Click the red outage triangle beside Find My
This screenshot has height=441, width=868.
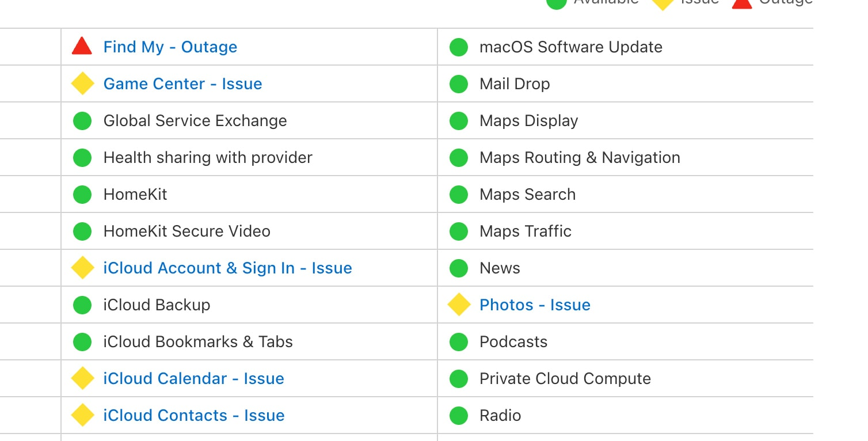pos(82,47)
